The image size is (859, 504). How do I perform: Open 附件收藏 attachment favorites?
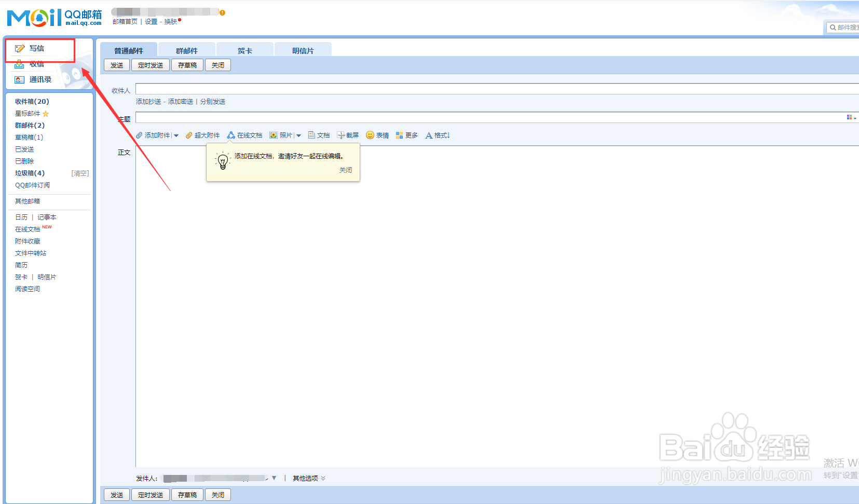point(28,241)
